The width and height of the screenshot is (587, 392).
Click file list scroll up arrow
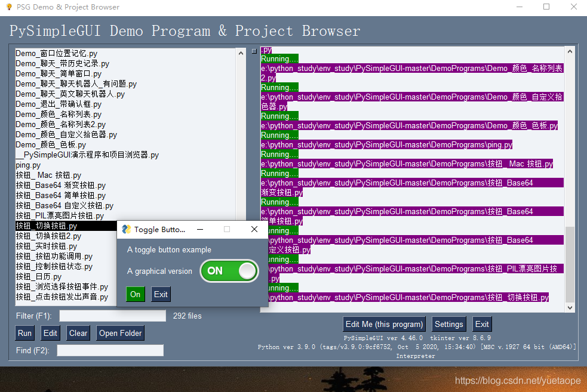point(241,53)
